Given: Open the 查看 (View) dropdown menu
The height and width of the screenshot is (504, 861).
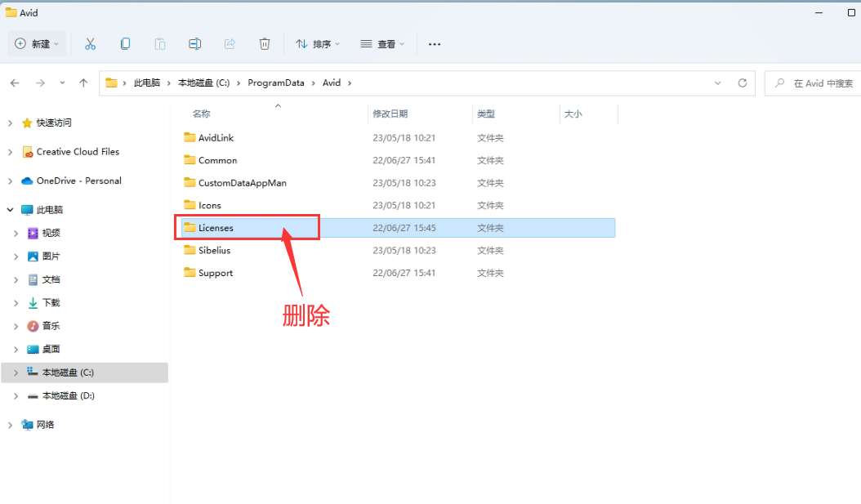Looking at the screenshot, I should point(382,44).
